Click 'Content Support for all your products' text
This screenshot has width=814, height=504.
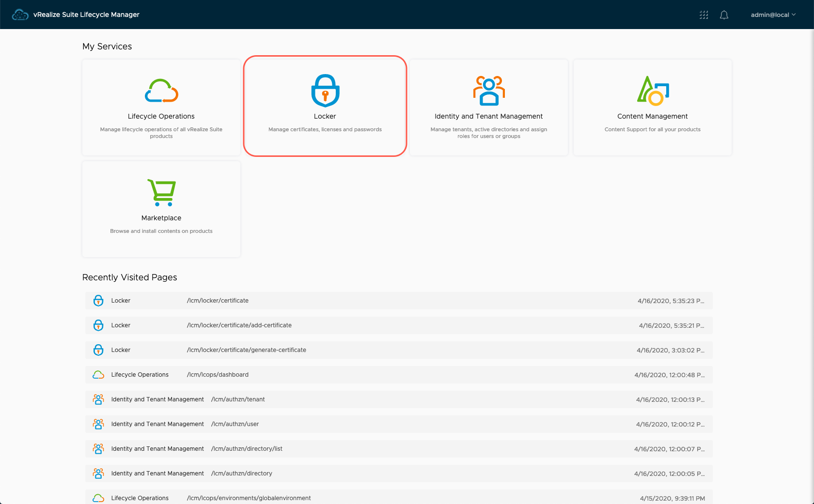coord(653,129)
